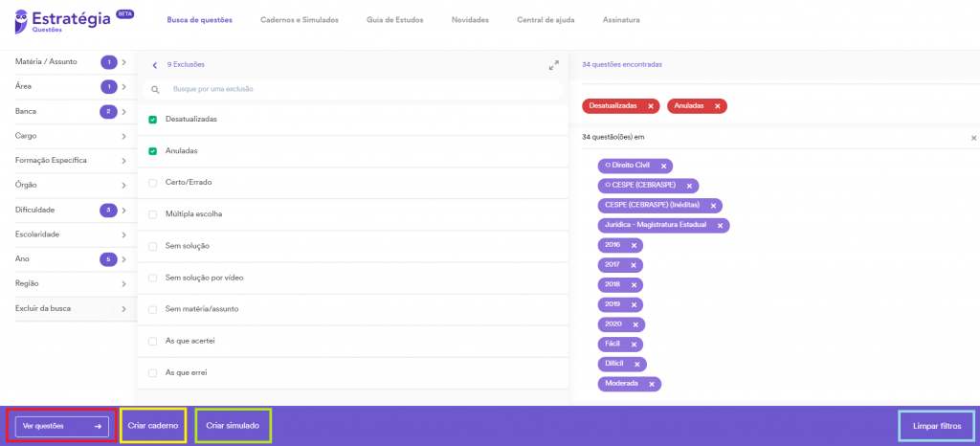Open the Cadernos e Simulados tab

pyautogui.click(x=300, y=20)
